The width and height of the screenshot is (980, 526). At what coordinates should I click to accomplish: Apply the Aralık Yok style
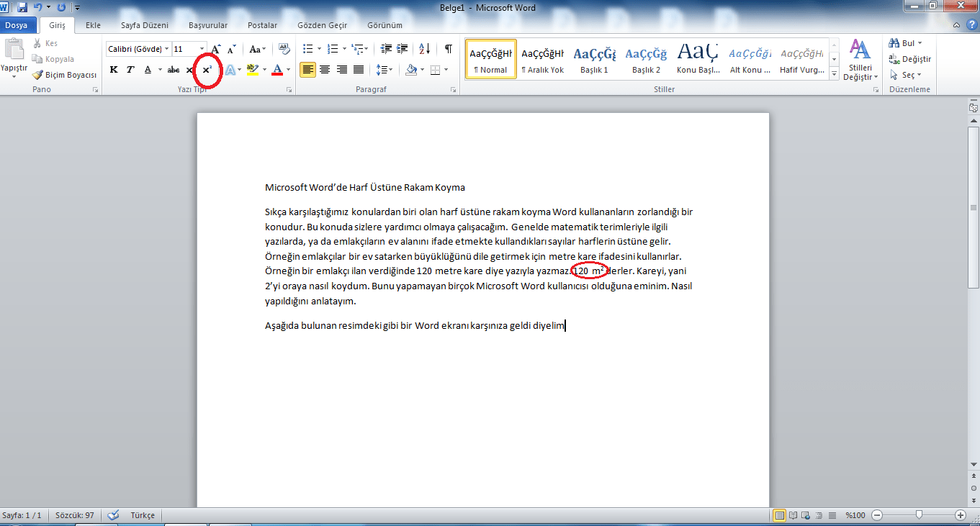(542, 59)
